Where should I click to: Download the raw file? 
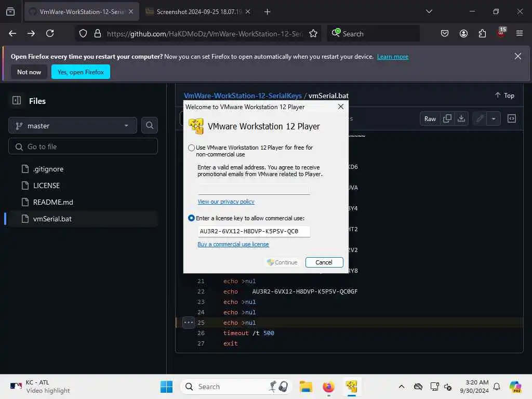pos(461,118)
